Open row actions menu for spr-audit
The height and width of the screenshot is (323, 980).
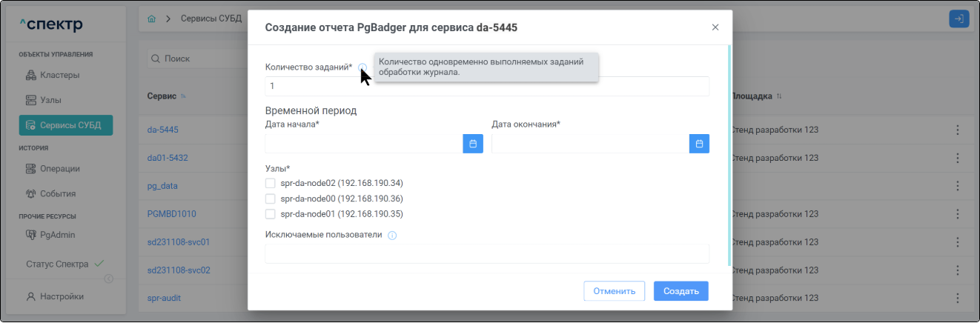tap(957, 298)
